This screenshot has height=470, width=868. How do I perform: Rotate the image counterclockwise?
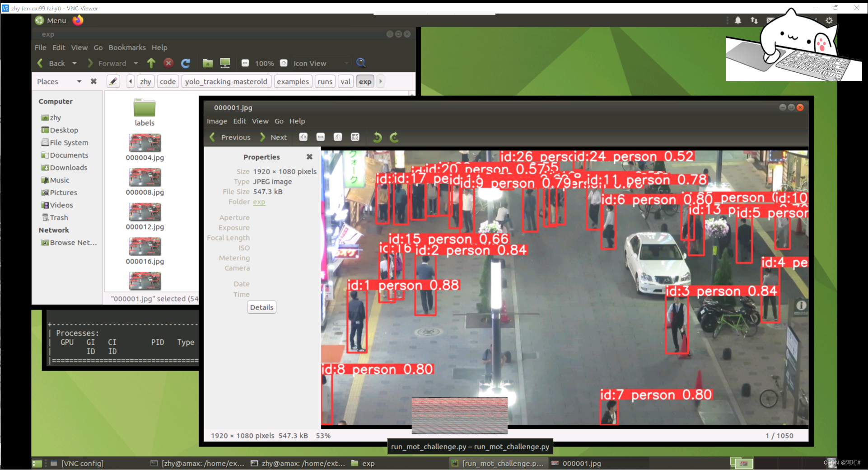(x=378, y=137)
